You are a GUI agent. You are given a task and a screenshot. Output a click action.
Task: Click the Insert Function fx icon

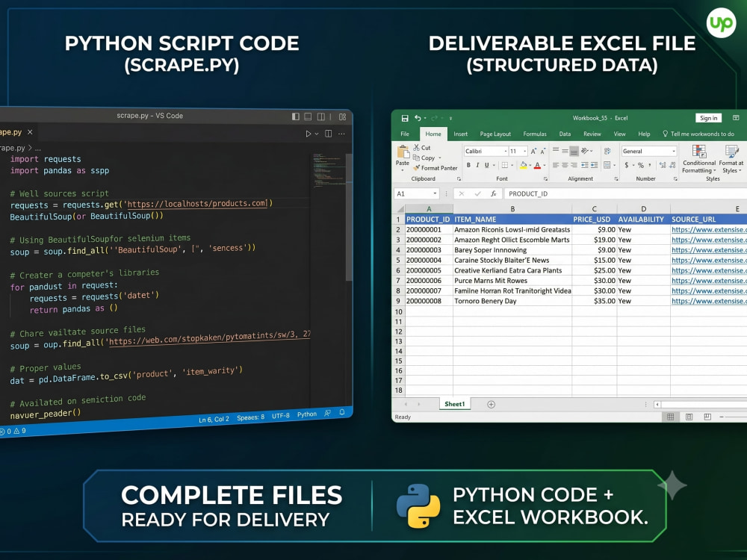(494, 194)
